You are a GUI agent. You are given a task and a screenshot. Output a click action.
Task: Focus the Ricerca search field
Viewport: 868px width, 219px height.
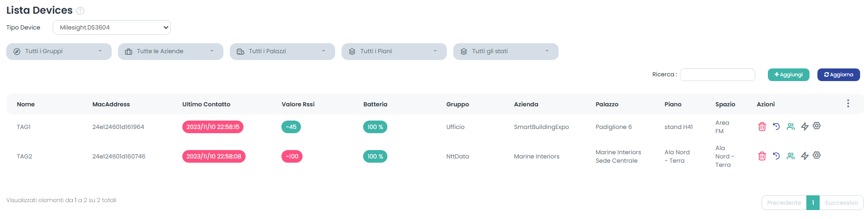(717, 75)
